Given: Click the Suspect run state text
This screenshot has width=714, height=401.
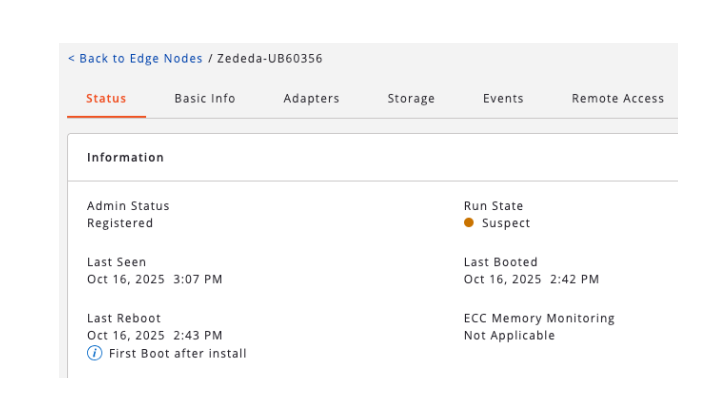Looking at the screenshot, I should pos(506,224).
